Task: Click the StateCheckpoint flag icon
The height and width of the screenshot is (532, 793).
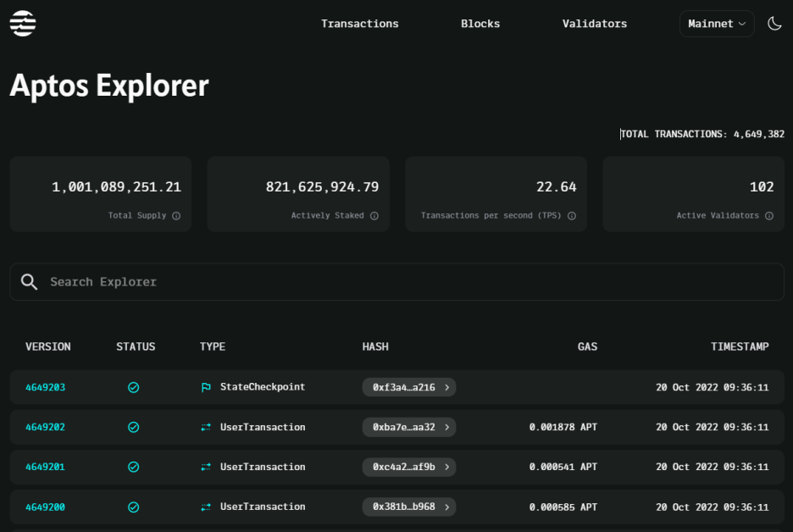Action: point(206,387)
